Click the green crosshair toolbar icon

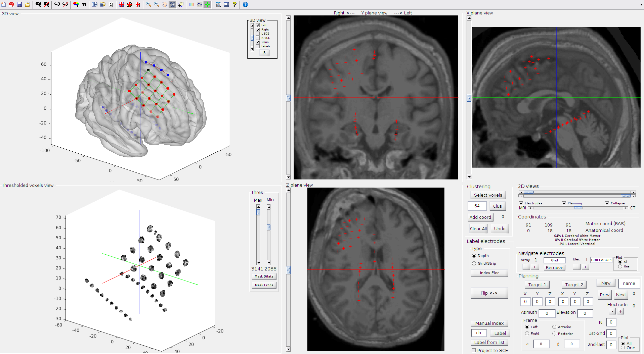click(208, 4)
